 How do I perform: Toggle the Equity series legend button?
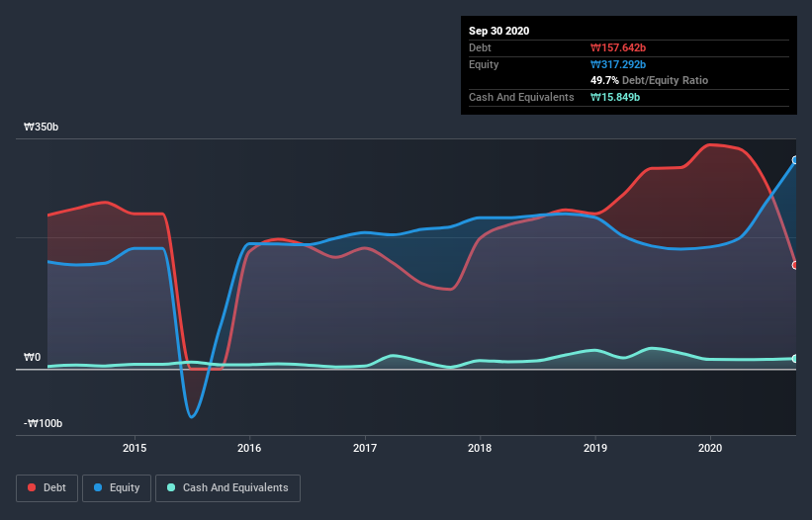[117, 488]
